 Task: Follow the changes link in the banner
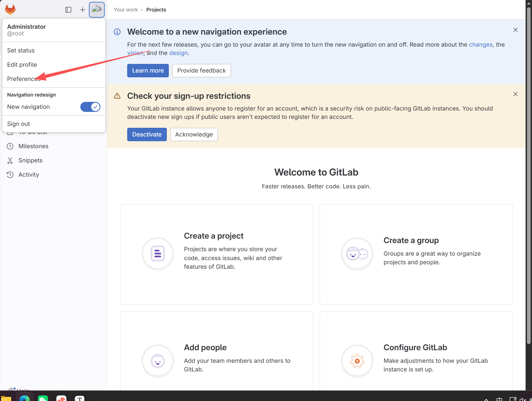coord(481,45)
